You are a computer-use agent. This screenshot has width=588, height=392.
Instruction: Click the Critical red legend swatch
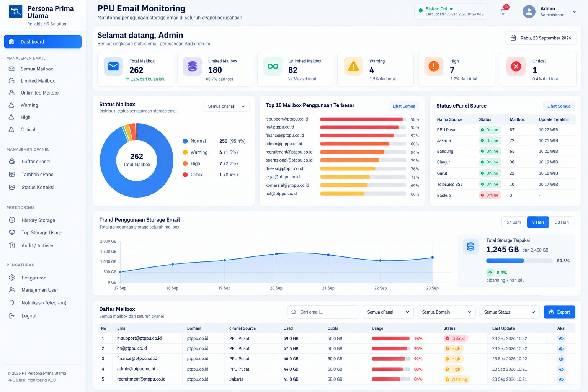coord(185,175)
